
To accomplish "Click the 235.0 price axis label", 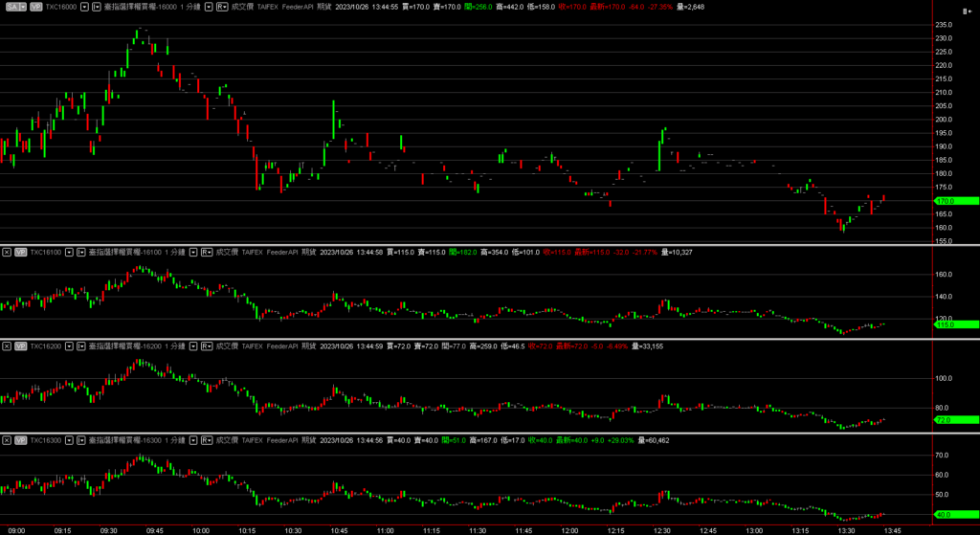I will point(945,25).
